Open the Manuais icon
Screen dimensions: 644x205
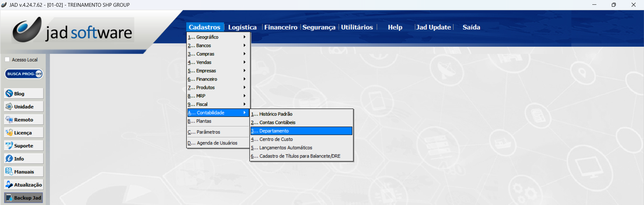[x=23, y=172]
